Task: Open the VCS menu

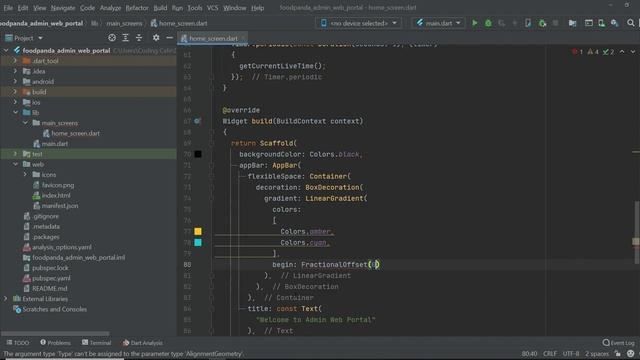Action: (x=212, y=8)
